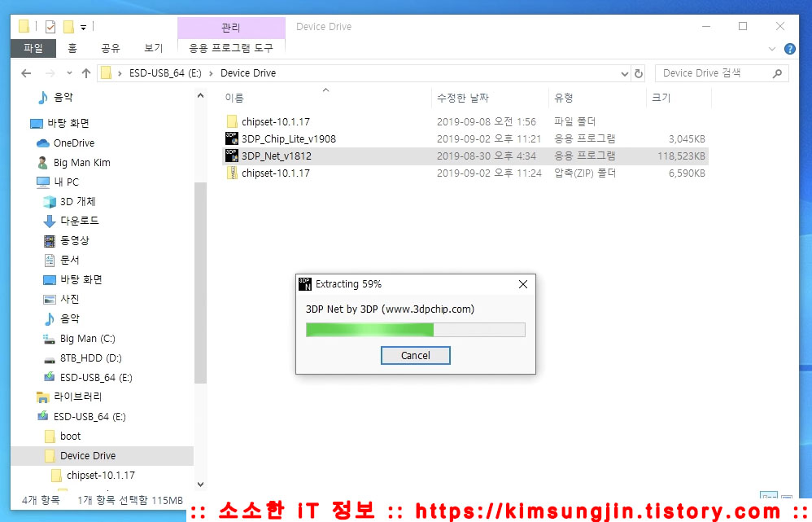The height and width of the screenshot is (522, 812).
Task: Switch to the 홈 ribbon tab
Action: 72,48
